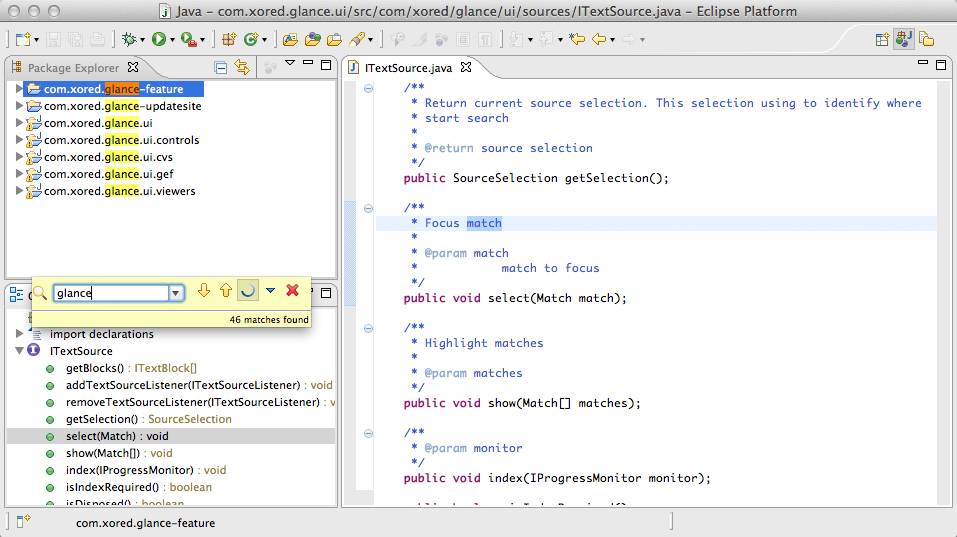957x537 pixels.
Task: Click the highlighted word match in editor
Action: (x=484, y=223)
